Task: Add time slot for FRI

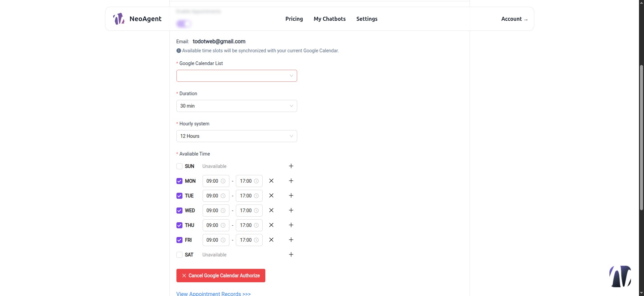Action: [291, 240]
